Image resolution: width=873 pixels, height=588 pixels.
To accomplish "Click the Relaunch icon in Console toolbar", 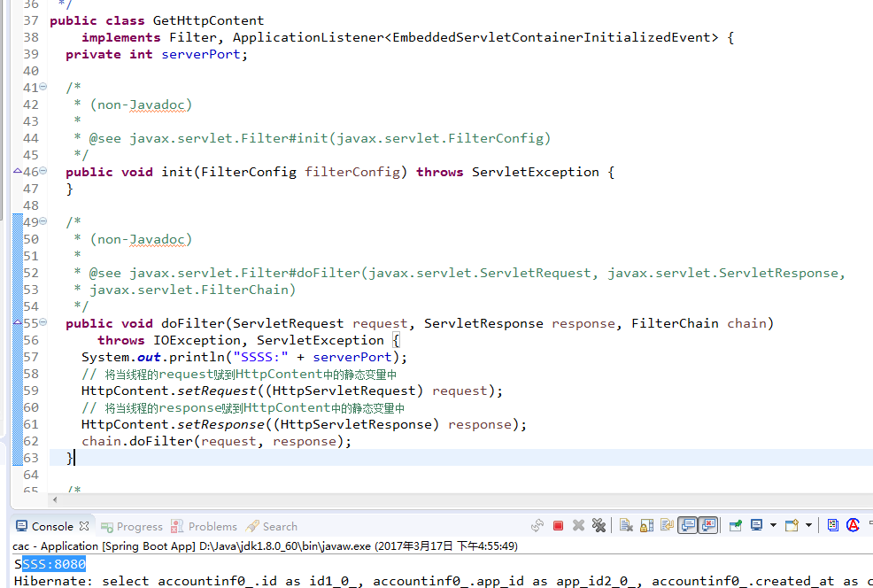I will tap(537, 526).
